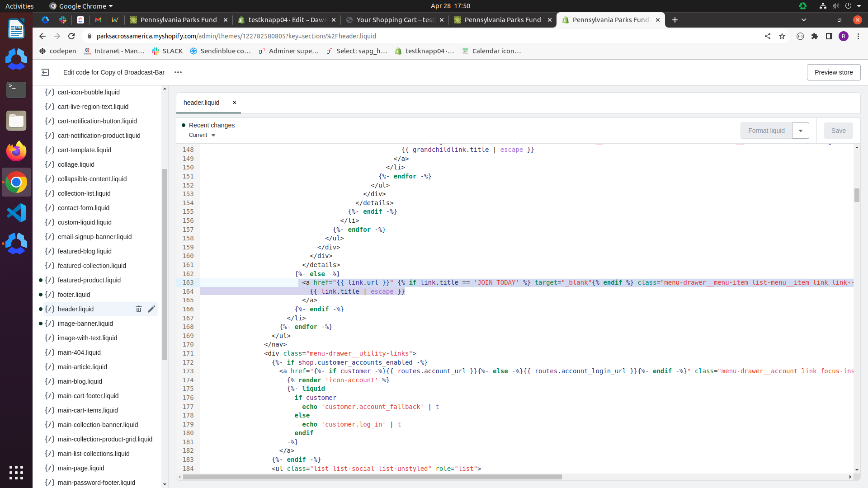The height and width of the screenshot is (488, 868).
Task: Expand the Current version dropdown
Action: coord(202,135)
